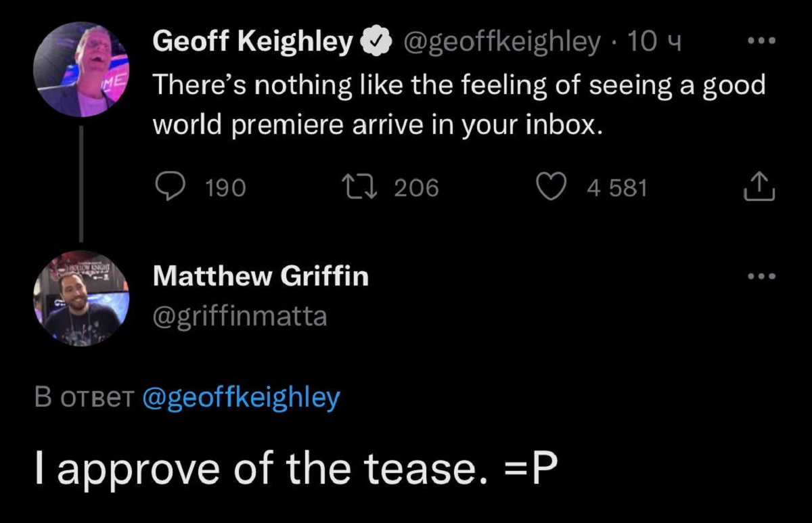View the 190 replies count
This screenshot has height=523, width=812.
[225, 187]
